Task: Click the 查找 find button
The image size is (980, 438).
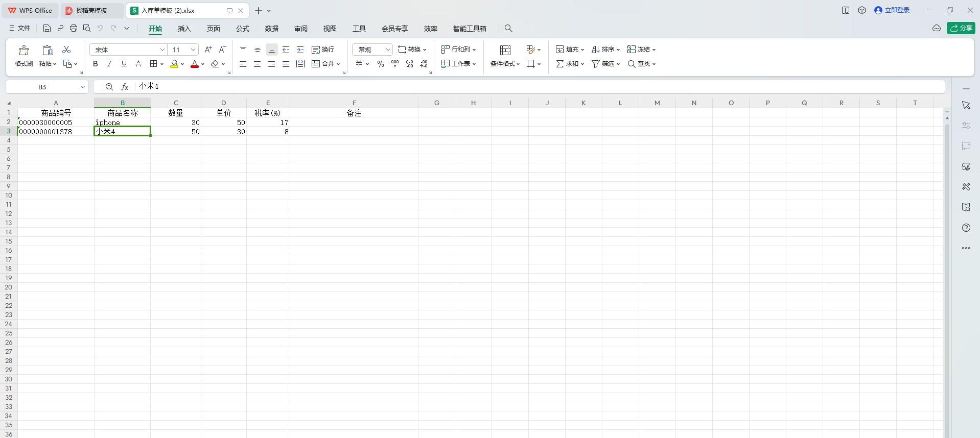Action: tap(641, 64)
